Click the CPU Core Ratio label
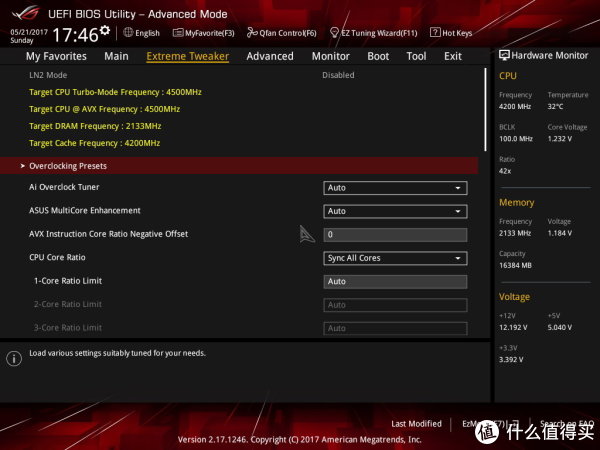This screenshot has height=450, width=600. [57, 257]
